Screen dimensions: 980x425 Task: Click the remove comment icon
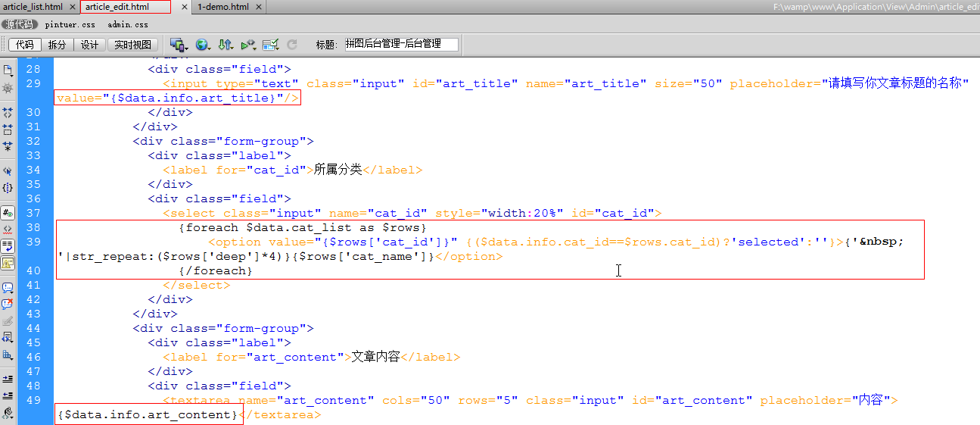click(x=8, y=304)
